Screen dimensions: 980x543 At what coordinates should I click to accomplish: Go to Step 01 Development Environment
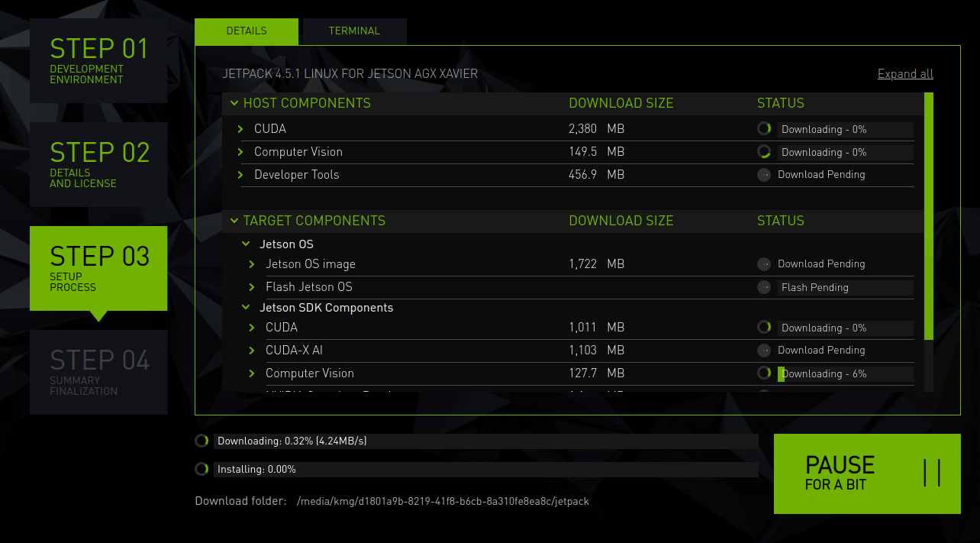(98, 60)
